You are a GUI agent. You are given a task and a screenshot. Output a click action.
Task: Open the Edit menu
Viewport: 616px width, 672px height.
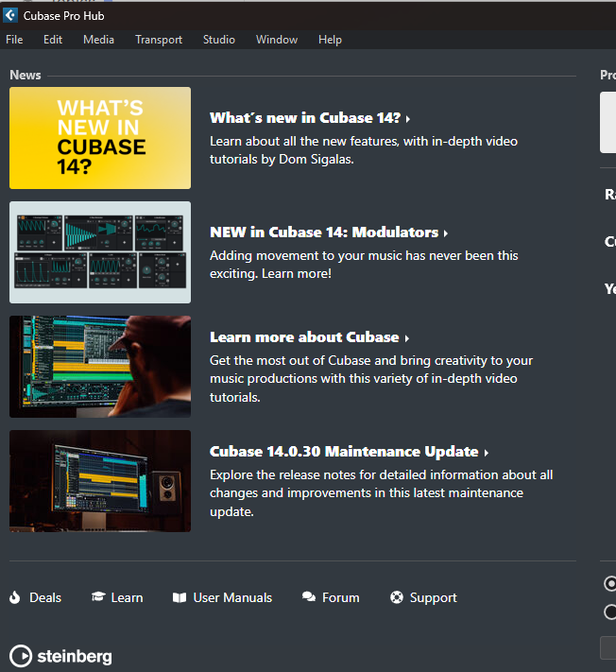(x=53, y=40)
